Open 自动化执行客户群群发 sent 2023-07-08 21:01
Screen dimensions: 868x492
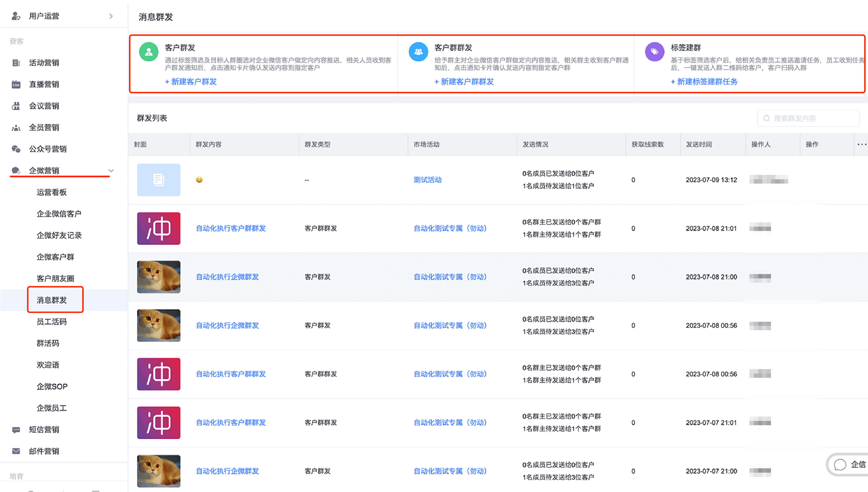click(231, 228)
